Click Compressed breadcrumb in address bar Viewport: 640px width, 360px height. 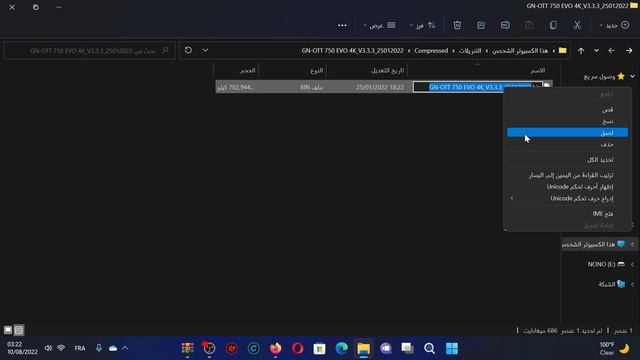[431, 51]
